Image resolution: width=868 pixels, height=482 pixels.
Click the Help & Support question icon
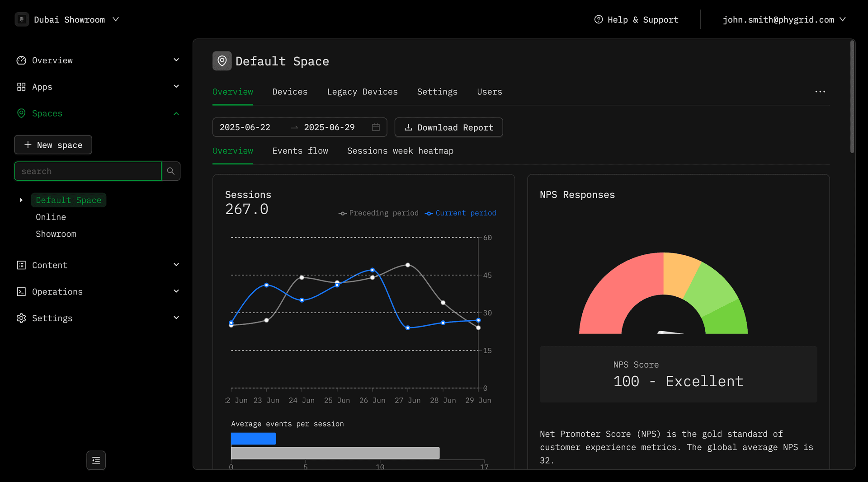click(x=599, y=19)
